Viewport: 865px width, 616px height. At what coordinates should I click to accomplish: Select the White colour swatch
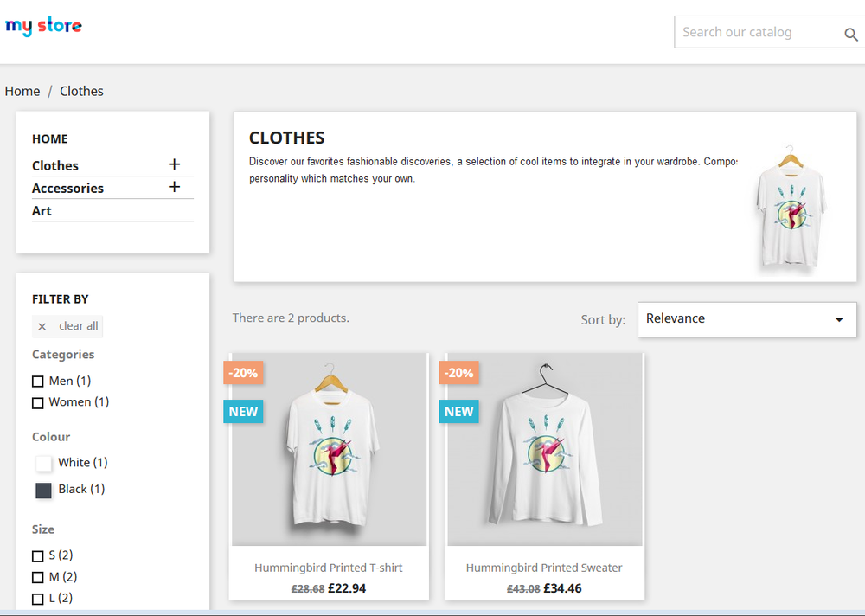click(x=43, y=463)
